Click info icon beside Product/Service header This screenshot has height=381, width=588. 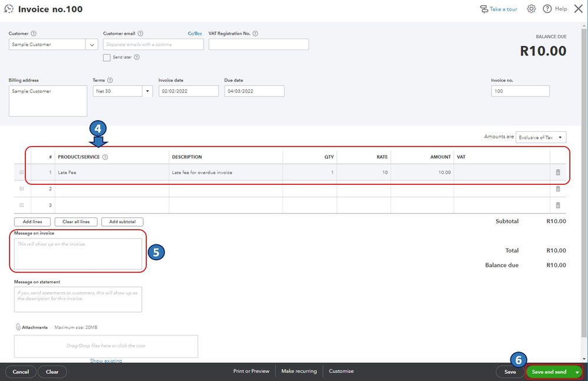[105, 157]
